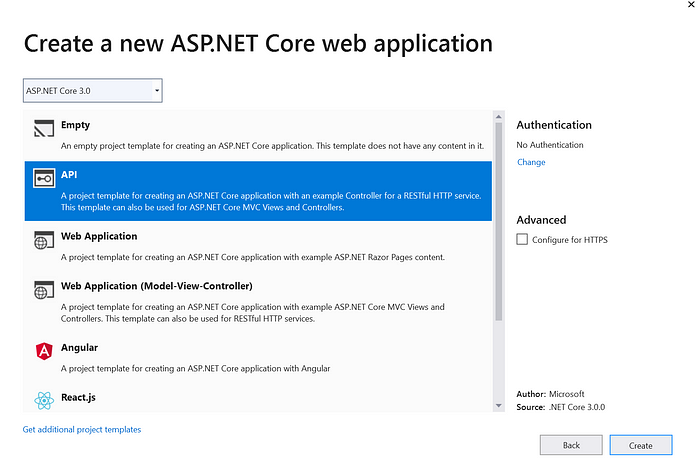Viewport: 700px width, 460px height.
Task: Select the Web Application template entry
Action: point(258,247)
